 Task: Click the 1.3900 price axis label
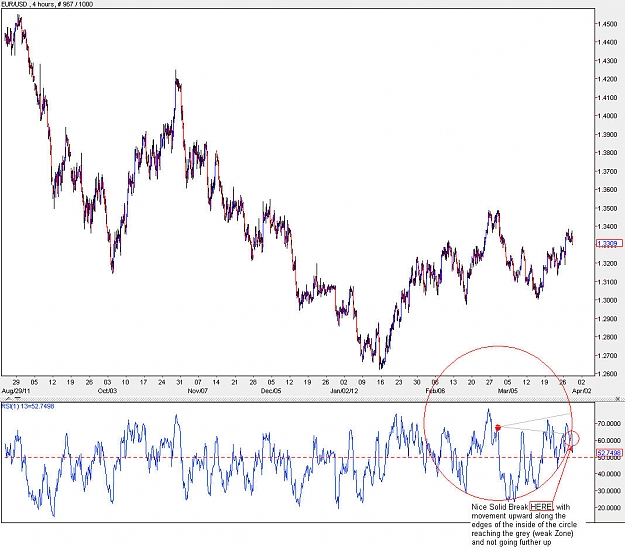(x=608, y=135)
